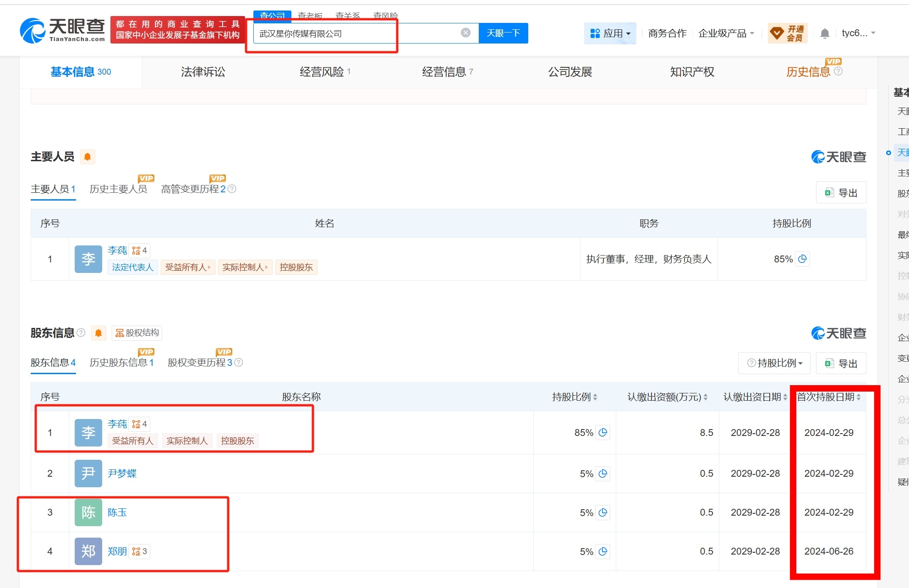This screenshot has width=909, height=588.
Task: Select the 查公司 search mode tab
Action: coord(272,16)
